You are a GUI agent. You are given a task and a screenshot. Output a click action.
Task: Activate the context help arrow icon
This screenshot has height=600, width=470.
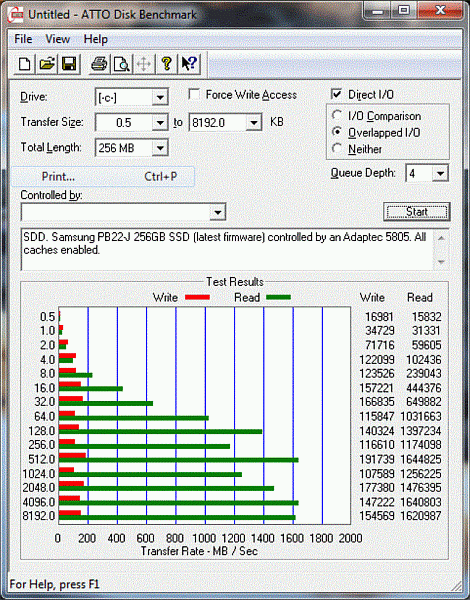pos(189,64)
